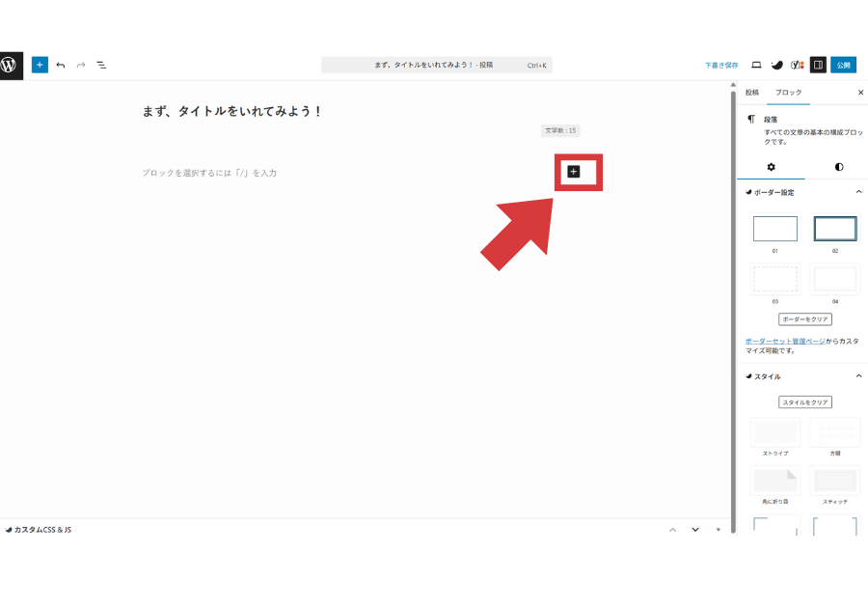The height and width of the screenshot is (608, 868).
Task: Open the Yoast SEO toolbar icon
Action: [x=797, y=65]
